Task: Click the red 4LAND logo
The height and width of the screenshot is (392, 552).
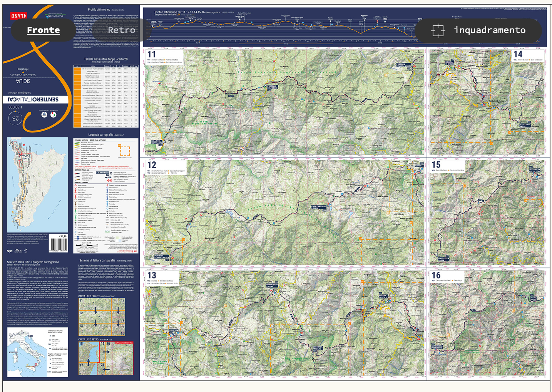Action: click(x=18, y=16)
